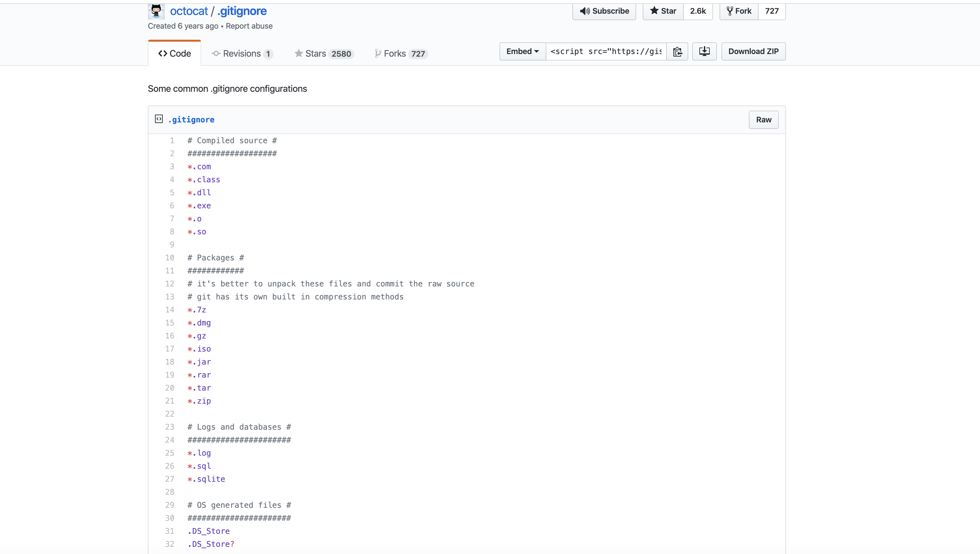Open the fork count 727
Image resolution: width=980 pixels, height=554 pixels.
771,11
